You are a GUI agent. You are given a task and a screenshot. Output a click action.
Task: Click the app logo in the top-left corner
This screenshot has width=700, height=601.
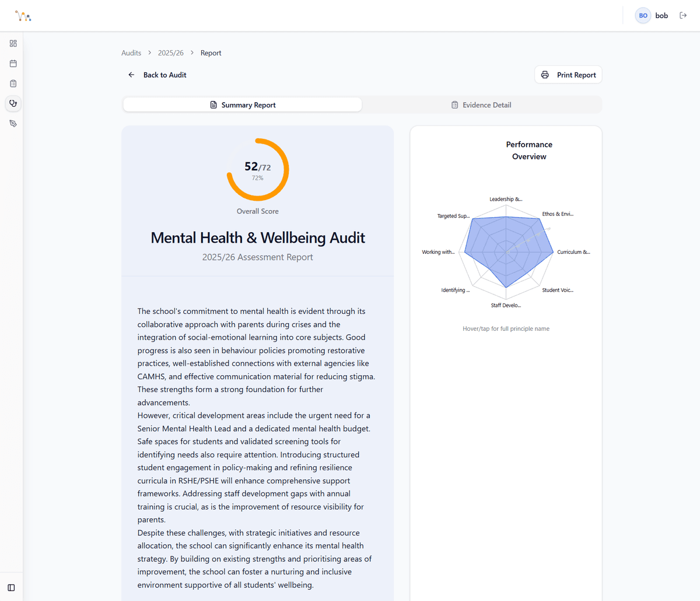[x=22, y=15]
